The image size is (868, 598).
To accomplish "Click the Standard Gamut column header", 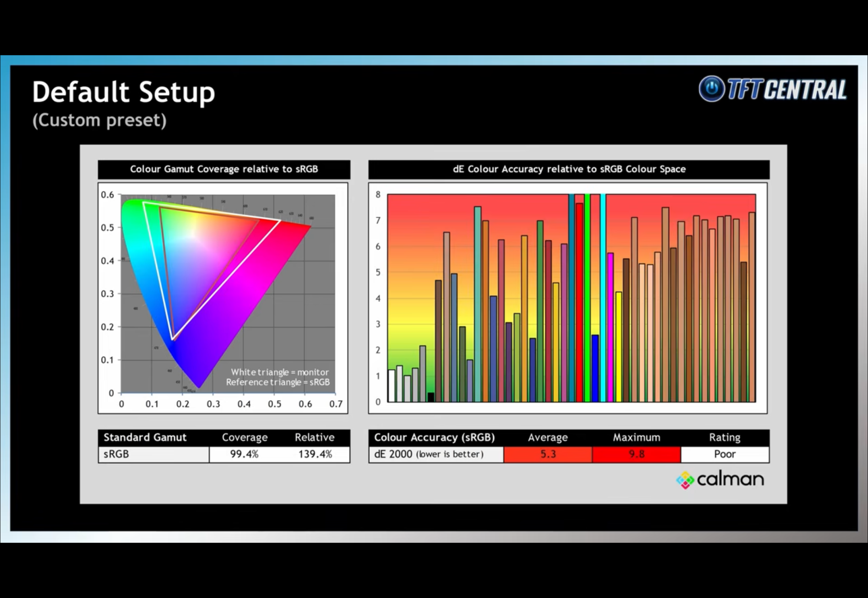I will 145,437.
